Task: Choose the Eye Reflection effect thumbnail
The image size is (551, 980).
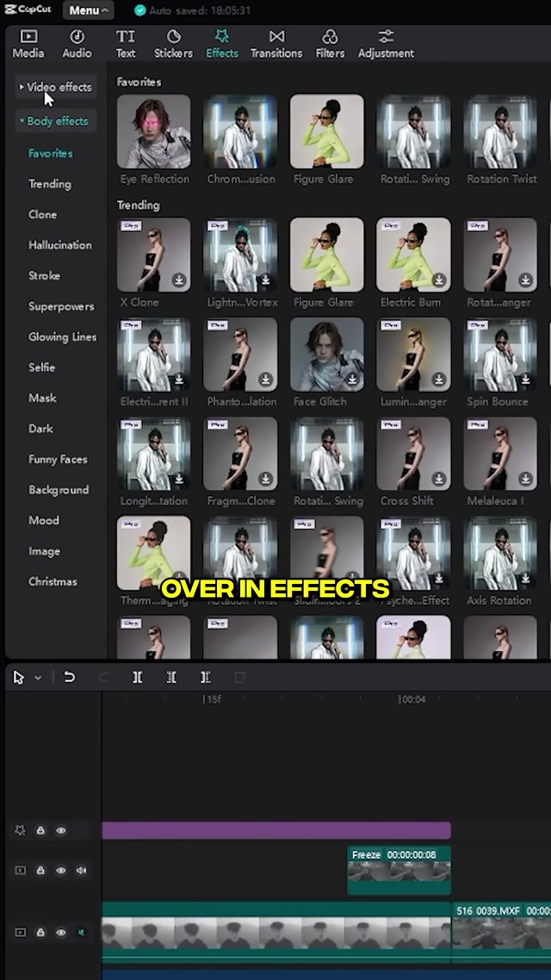Action: (154, 132)
